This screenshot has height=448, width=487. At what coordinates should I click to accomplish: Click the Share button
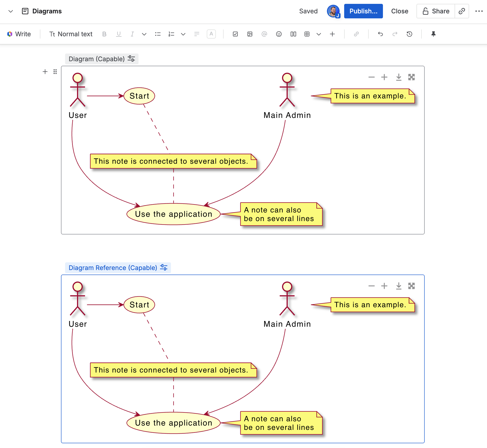[436, 11]
